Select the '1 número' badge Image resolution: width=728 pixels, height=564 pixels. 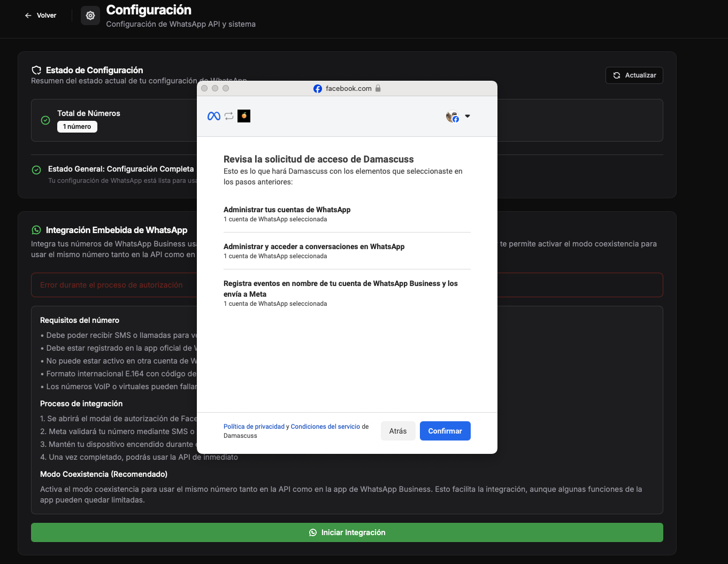click(77, 127)
